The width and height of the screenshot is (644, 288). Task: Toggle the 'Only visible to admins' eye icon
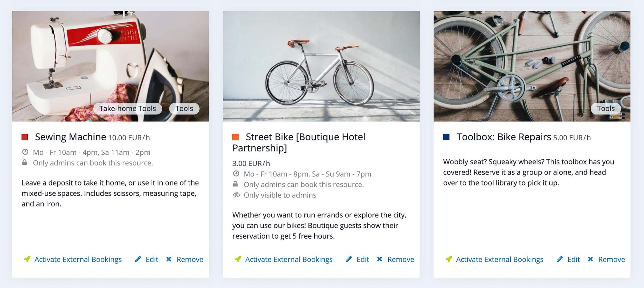point(236,195)
